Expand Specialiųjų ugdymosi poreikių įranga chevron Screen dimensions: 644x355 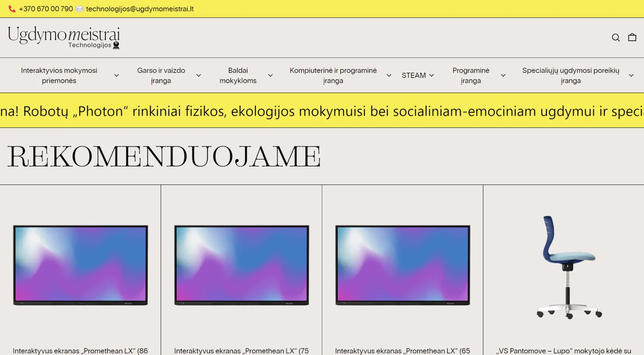click(631, 76)
